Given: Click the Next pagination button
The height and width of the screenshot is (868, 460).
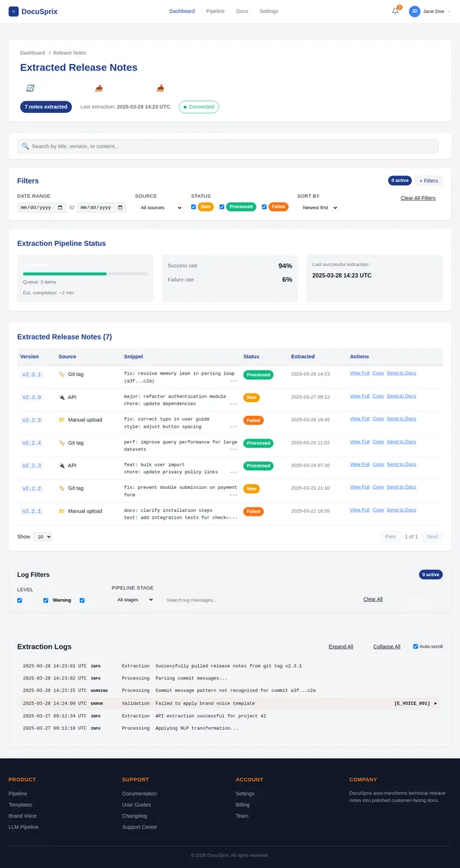Looking at the screenshot, I should [x=432, y=536].
